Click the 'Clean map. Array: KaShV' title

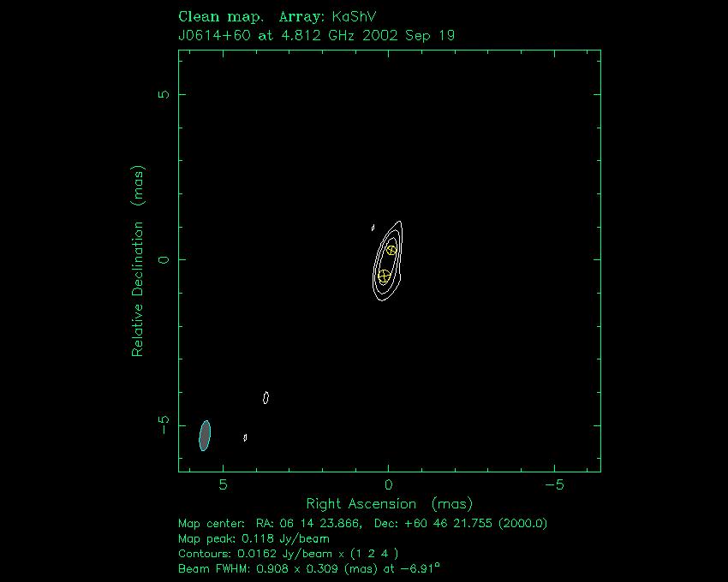(277, 17)
